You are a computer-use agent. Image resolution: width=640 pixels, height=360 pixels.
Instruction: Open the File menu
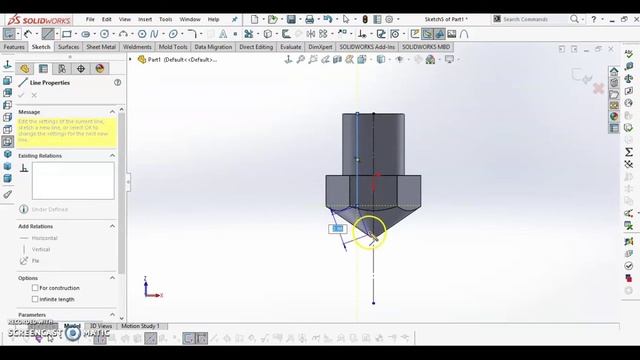click(x=90, y=19)
